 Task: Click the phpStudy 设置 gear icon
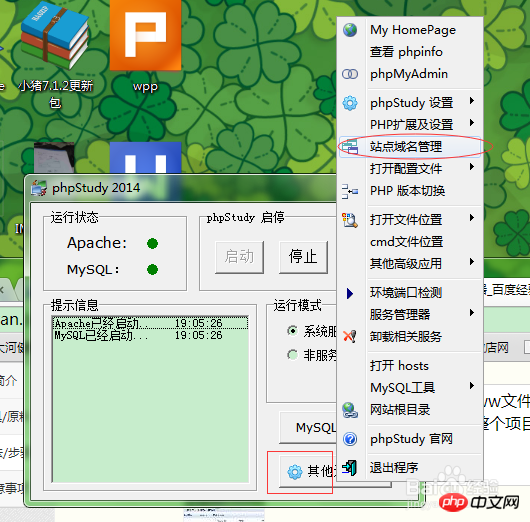(350, 103)
